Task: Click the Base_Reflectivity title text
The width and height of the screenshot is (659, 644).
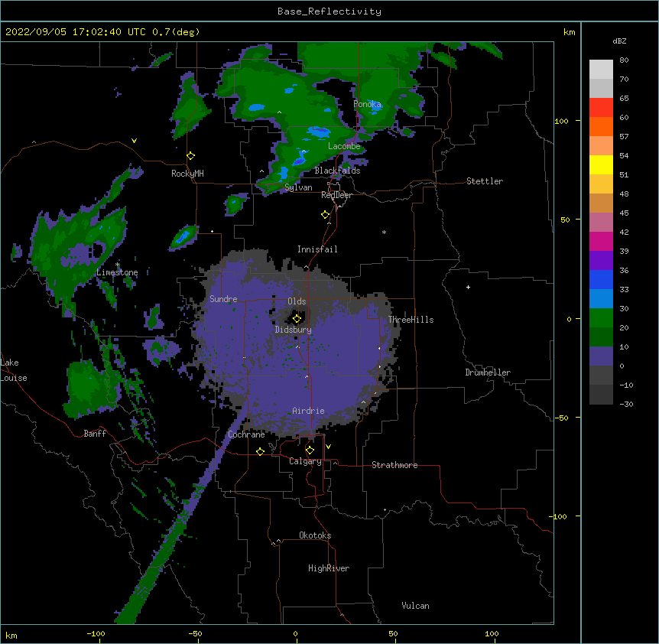Action: point(329,11)
